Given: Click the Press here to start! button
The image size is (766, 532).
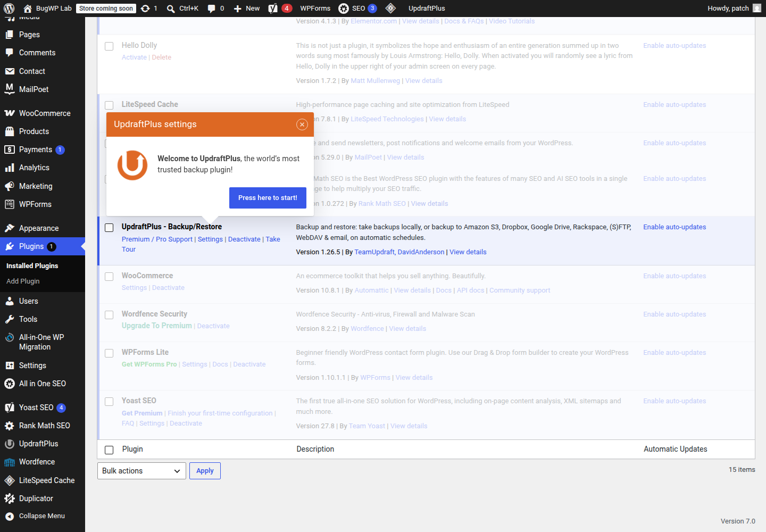Looking at the screenshot, I should pos(268,198).
